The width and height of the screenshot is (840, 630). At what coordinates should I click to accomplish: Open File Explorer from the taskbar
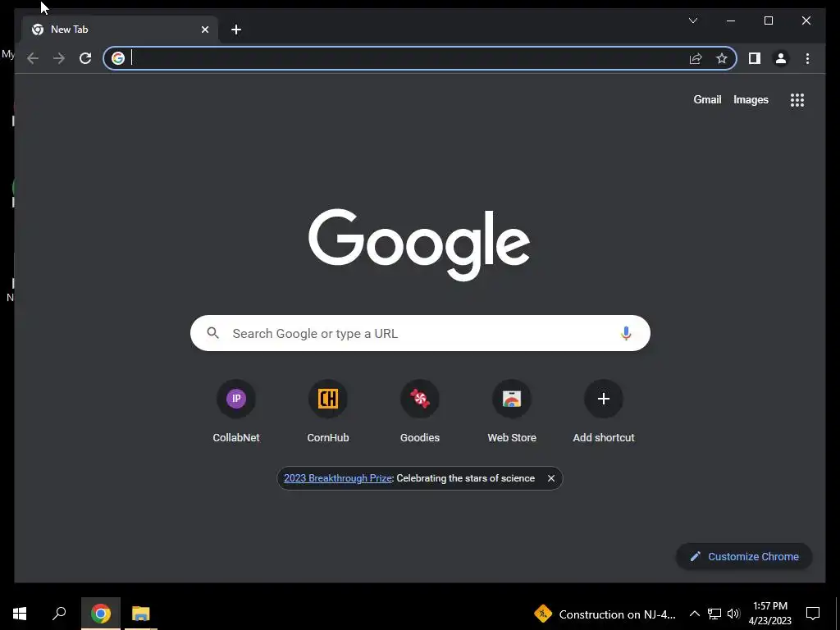point(140,614)
